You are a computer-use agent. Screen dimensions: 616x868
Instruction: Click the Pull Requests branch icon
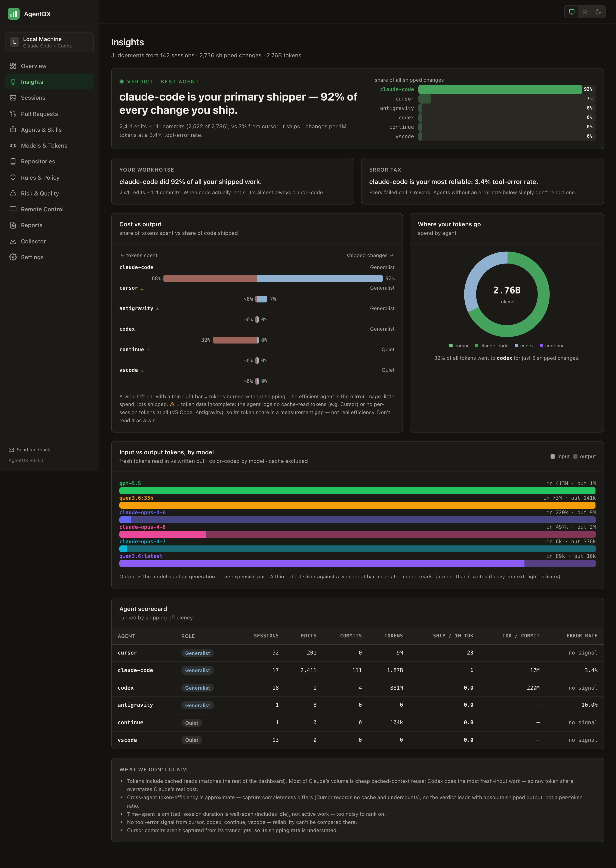(13, 114)
